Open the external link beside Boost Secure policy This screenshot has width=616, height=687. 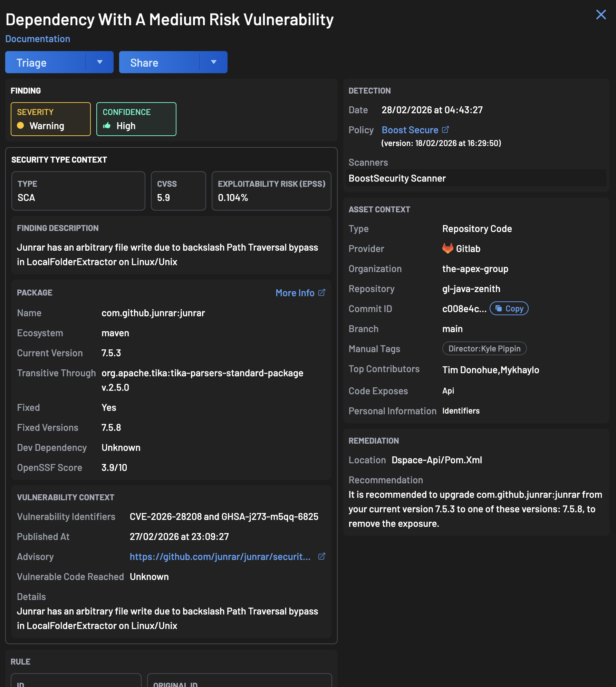tap(446, 129)
